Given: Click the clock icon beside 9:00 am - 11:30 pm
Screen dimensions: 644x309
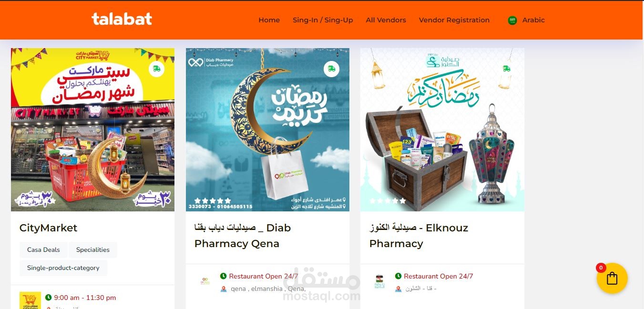Looking at the screenshot, I should pos(48,298).
